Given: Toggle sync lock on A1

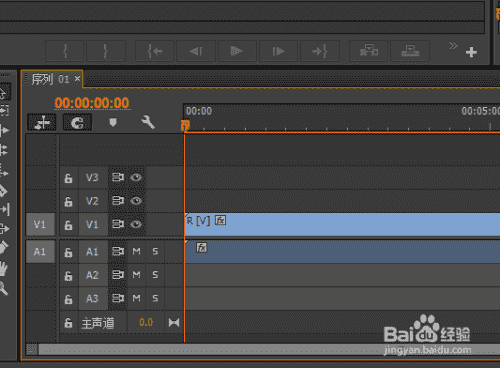Looking at the screenshot, I should coord(118,251).
